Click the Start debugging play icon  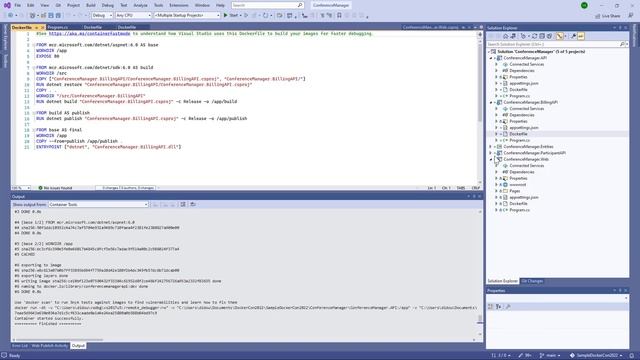[225, 16]
